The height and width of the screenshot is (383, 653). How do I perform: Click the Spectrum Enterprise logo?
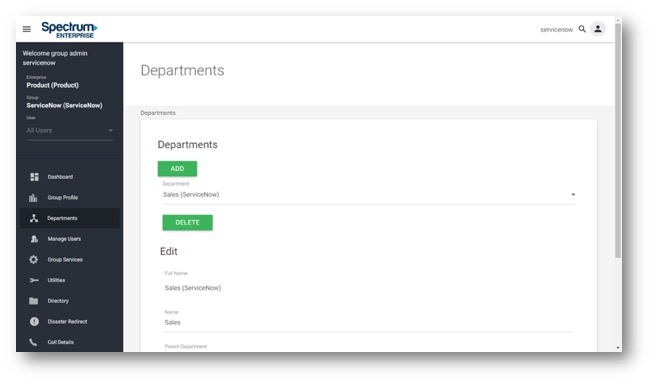click(x=69, y=30)
